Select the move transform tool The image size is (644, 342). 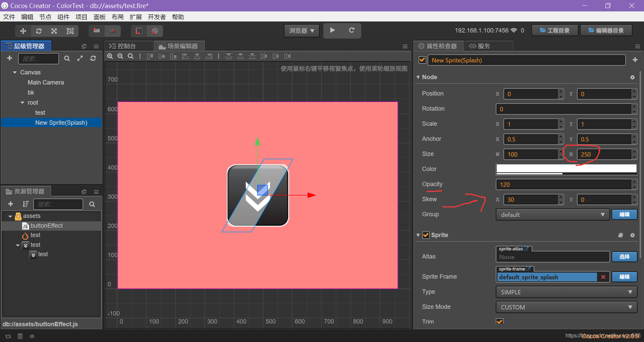point(23,31)
